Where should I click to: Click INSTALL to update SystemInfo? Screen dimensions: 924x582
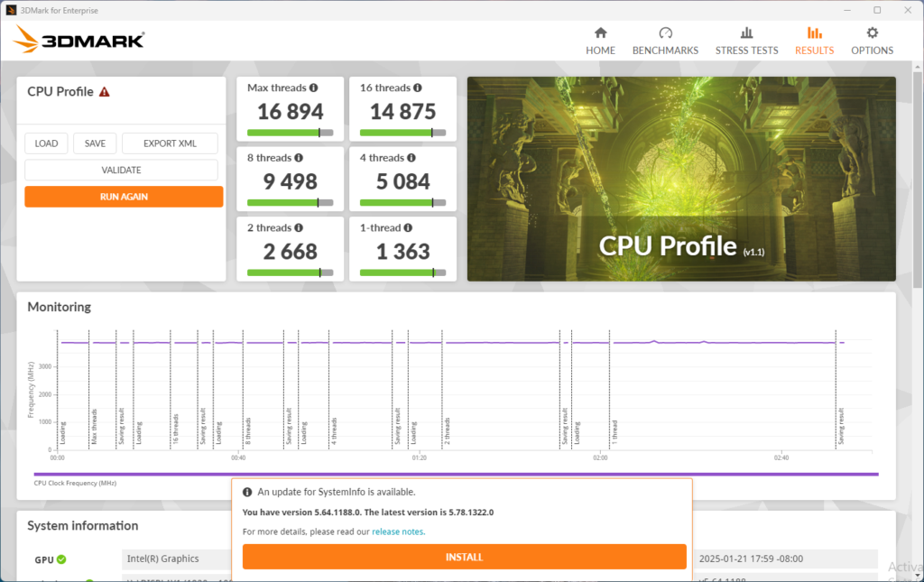point(465,557)
